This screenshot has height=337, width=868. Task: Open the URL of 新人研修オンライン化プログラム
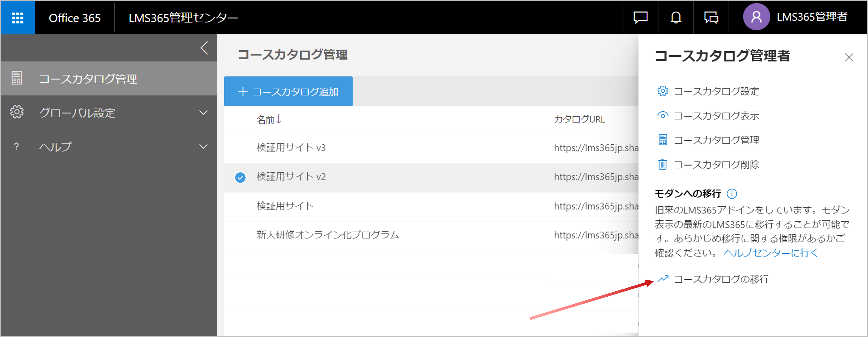click(596, 235)
